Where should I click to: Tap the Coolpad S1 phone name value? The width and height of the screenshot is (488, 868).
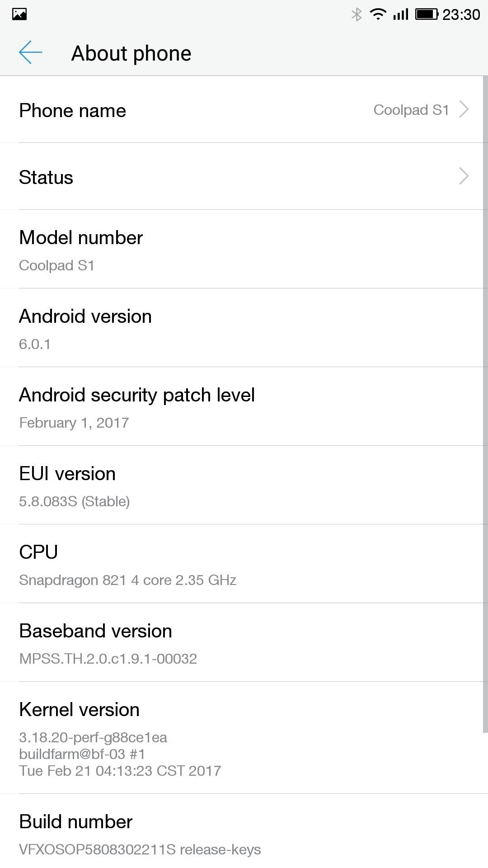411,110
